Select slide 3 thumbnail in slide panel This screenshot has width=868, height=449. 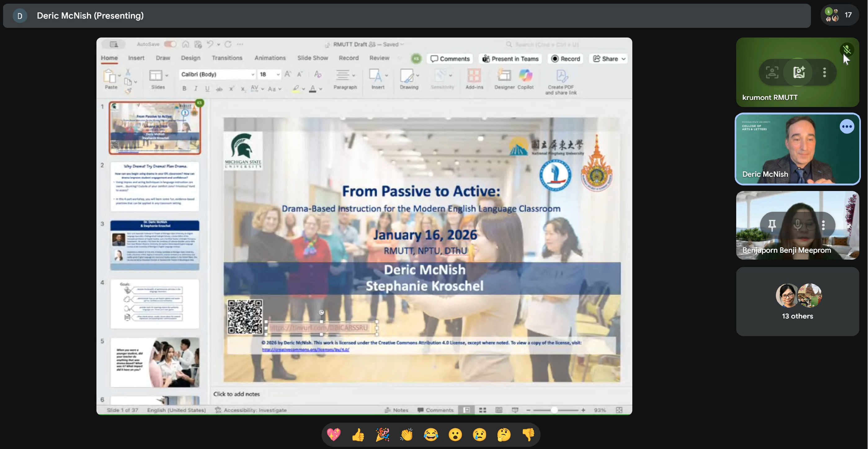[155, 245]
